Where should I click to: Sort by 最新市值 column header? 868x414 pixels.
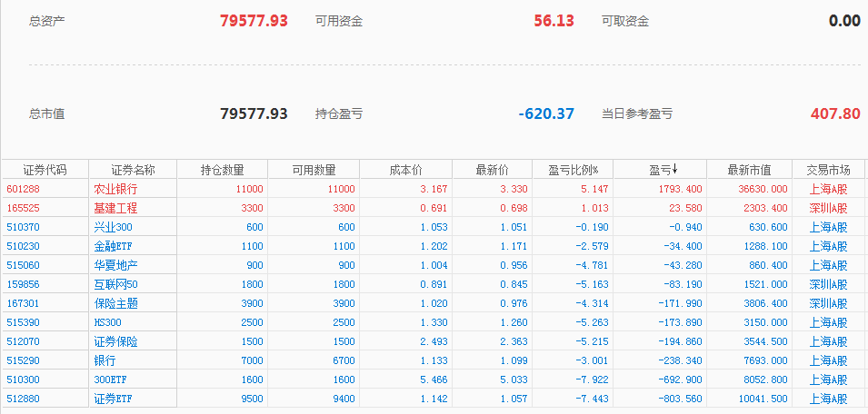(x=750, y=170)
